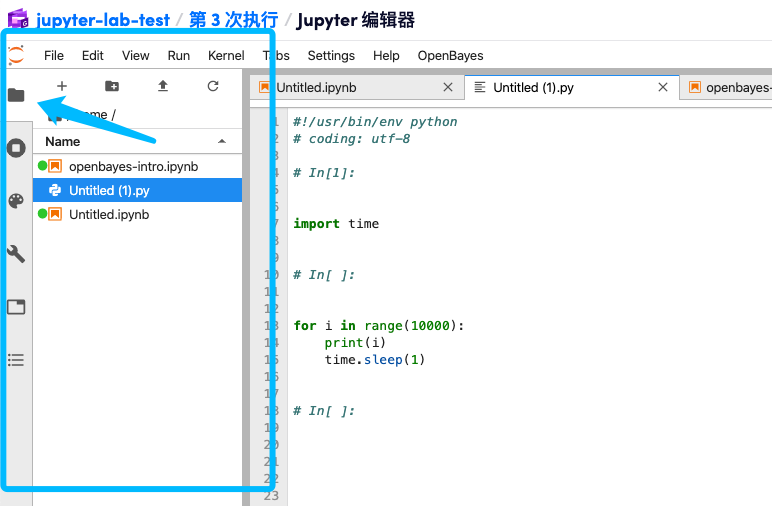Close the Untitled (1).py tab
Image resolution: width=772 pixels, height=506 pixels.
pyautogui.click(x=662, y=88)
